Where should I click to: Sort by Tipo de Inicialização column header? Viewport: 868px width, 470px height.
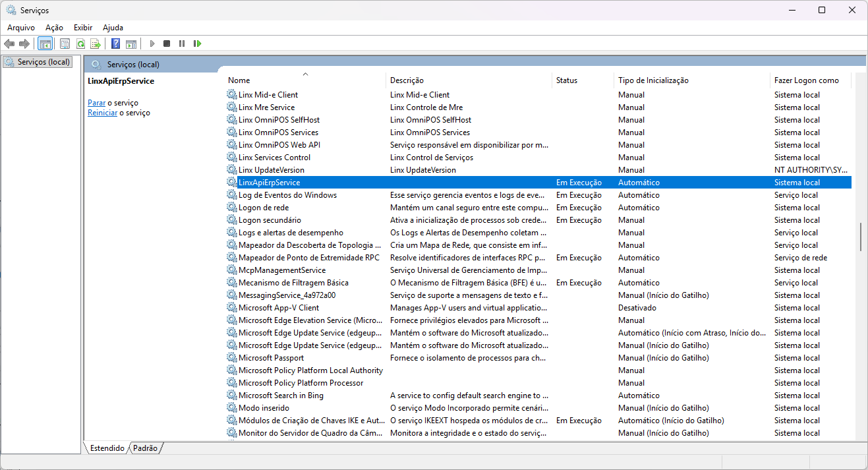click(652, 80)
